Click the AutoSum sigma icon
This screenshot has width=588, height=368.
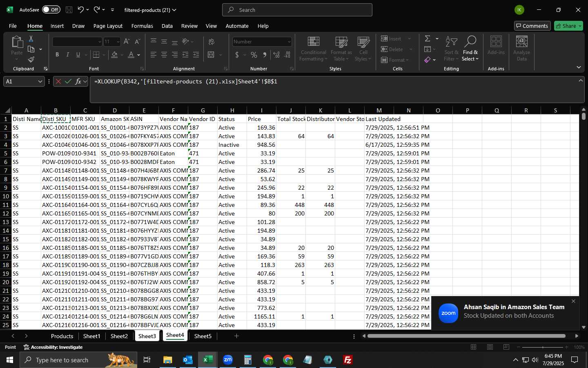coord(428,38)
